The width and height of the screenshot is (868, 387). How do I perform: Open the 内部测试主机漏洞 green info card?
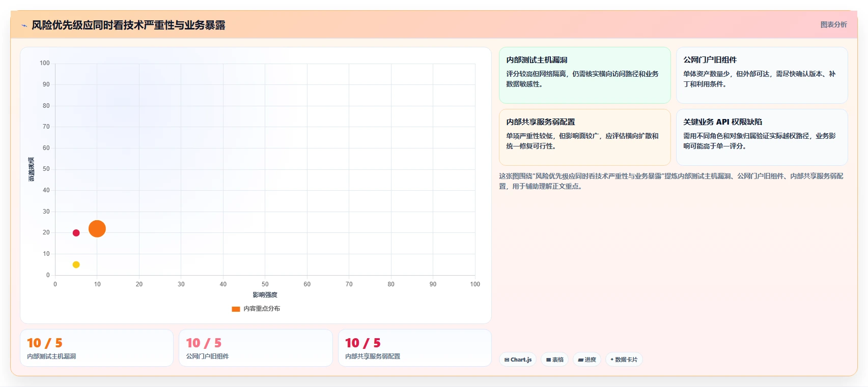tap(585, 75)
